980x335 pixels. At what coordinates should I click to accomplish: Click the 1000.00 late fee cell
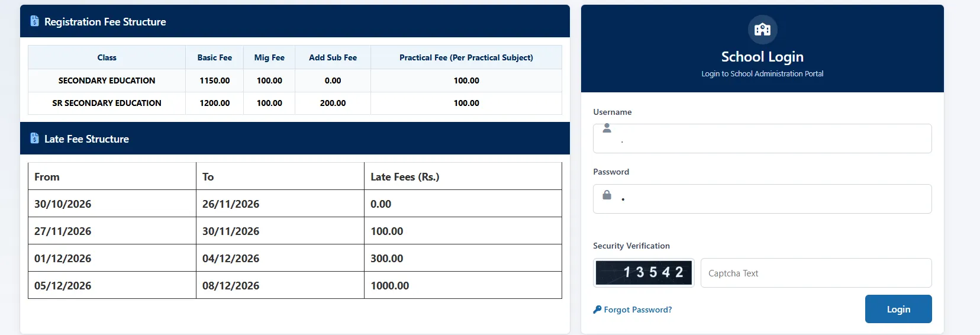click(x=463, y=285)
